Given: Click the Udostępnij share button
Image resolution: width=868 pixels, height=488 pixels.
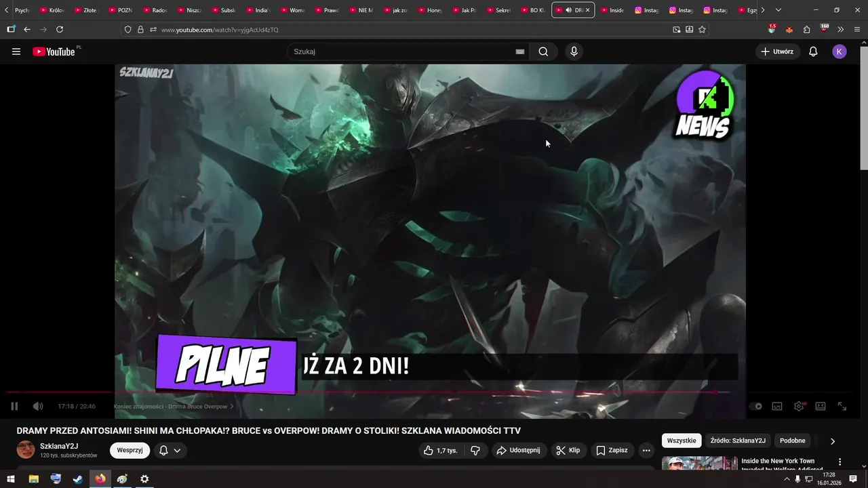Looking at the screenshot, I should (x=519, y=450).
